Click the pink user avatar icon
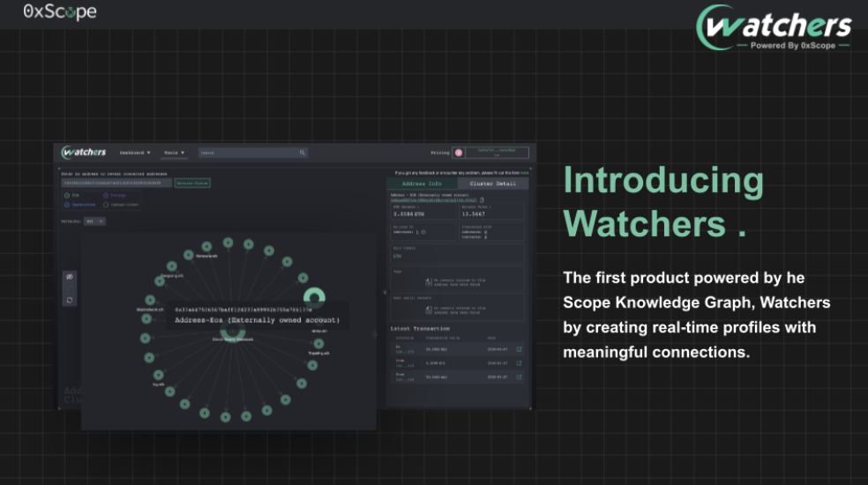The image size is (868, 485). coord(459,153)
